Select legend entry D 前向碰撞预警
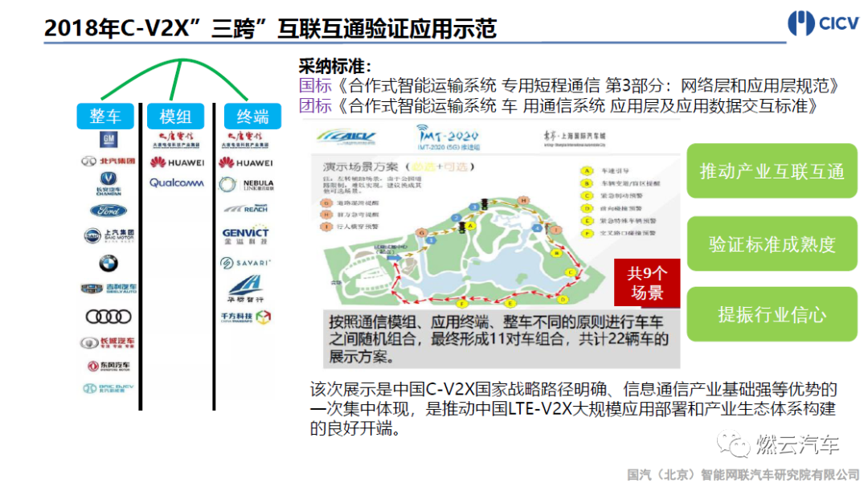Viewport: 868px width, 483px height. coord(611,209)
